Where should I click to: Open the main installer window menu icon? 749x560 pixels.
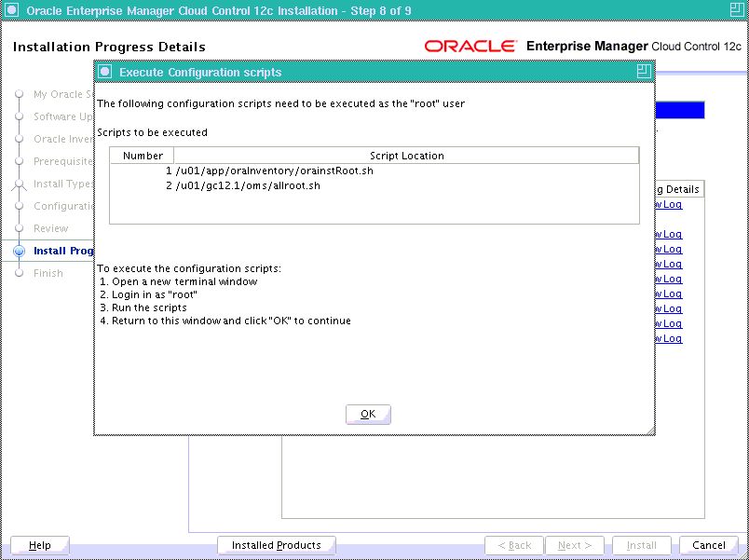(x=12, y=11)
